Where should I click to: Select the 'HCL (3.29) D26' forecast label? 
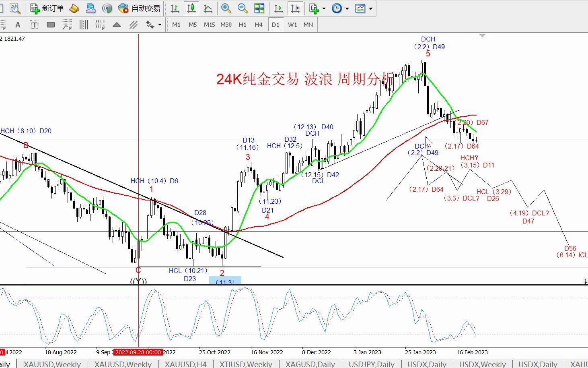coord(493,195)
